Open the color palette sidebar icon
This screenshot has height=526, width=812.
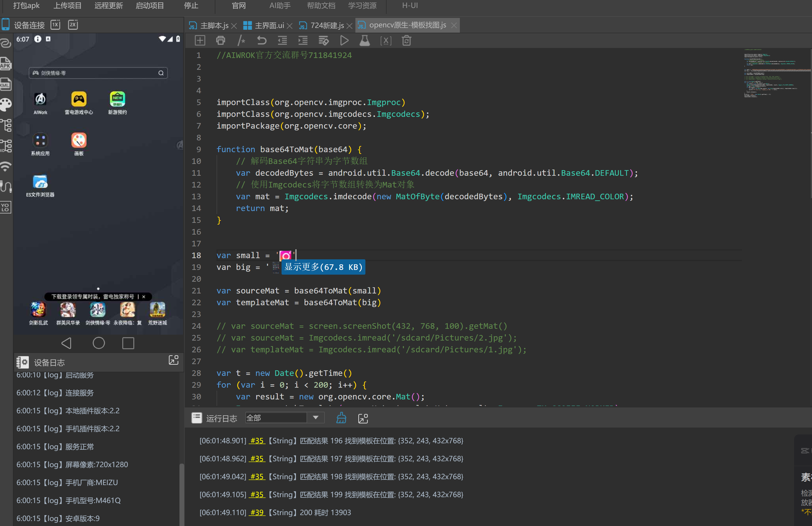[6, 105]
